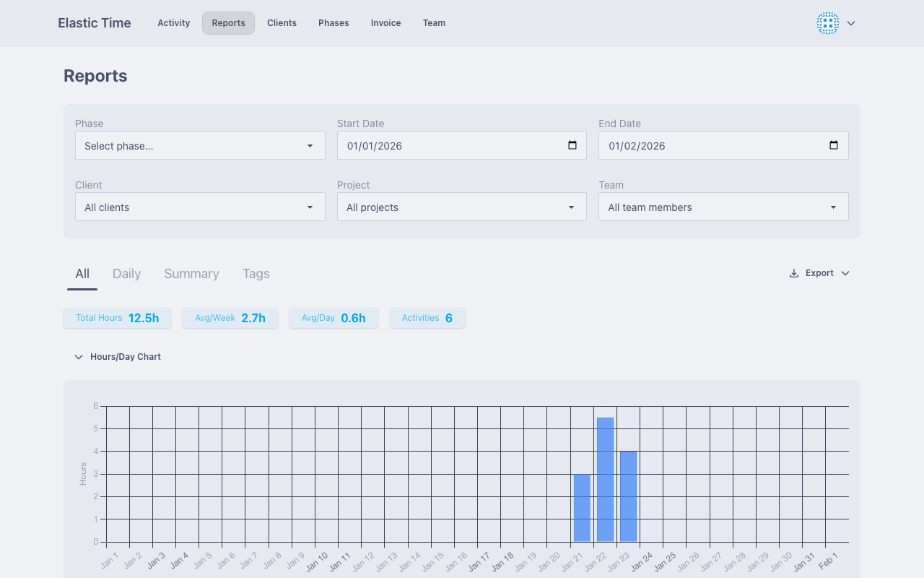Click the Export download icon
The width and height of the screenshot is (924, 578).
(793, 273)
